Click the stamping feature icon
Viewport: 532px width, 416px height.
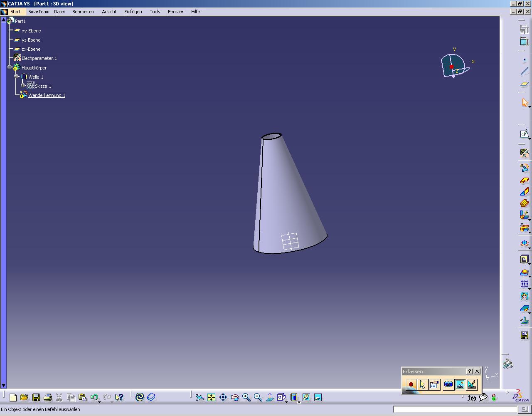pyautogui.click(x=525, y=272)
